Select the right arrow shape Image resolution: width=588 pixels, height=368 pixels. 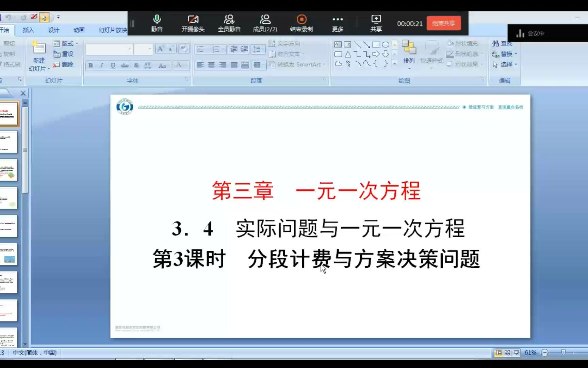point(376,54)
